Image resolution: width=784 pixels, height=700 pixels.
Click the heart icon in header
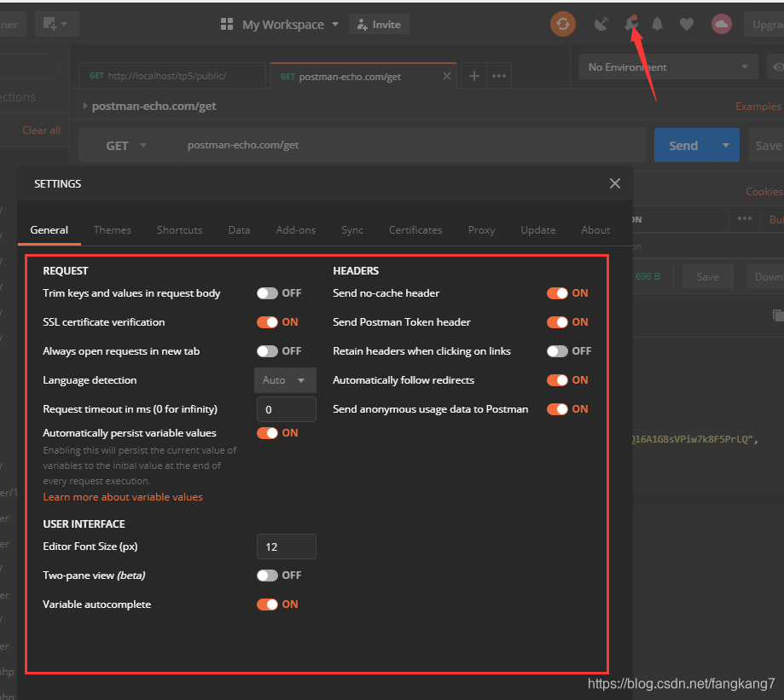[687, 24]
